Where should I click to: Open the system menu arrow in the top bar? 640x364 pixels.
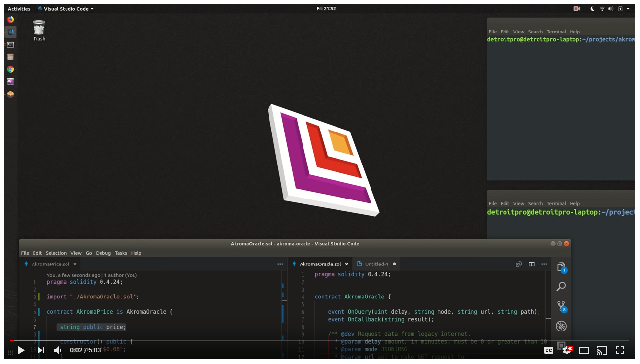[628, 9]
